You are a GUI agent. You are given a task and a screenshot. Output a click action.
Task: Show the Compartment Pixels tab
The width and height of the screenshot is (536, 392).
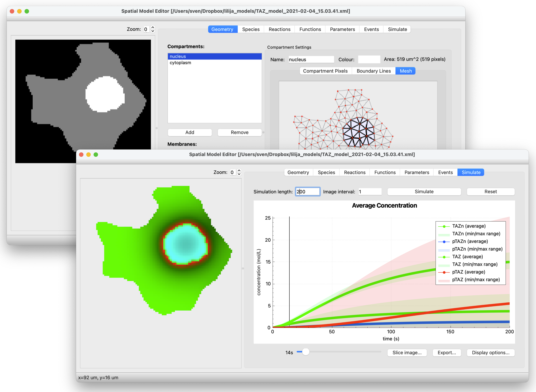(325, 71)
